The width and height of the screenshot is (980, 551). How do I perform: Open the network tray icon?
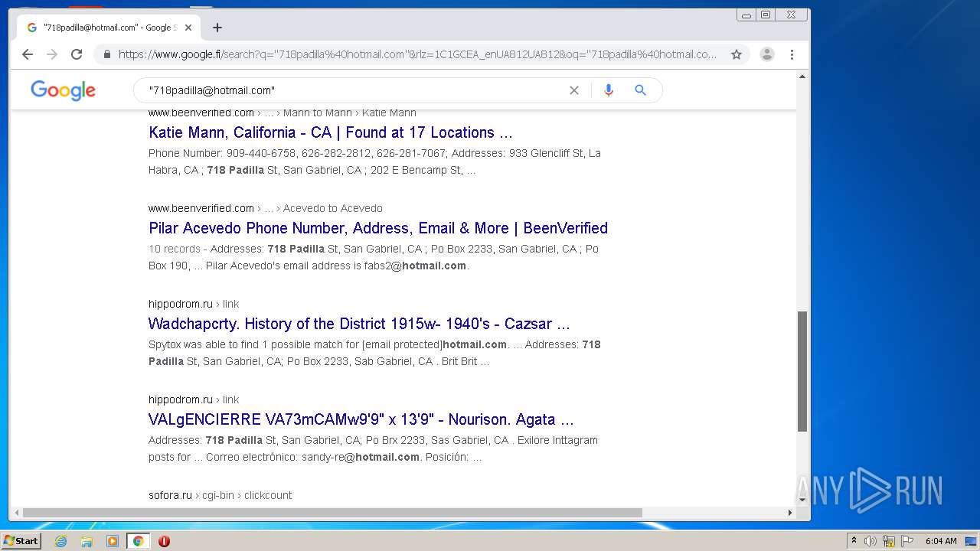tap(889, 541)
